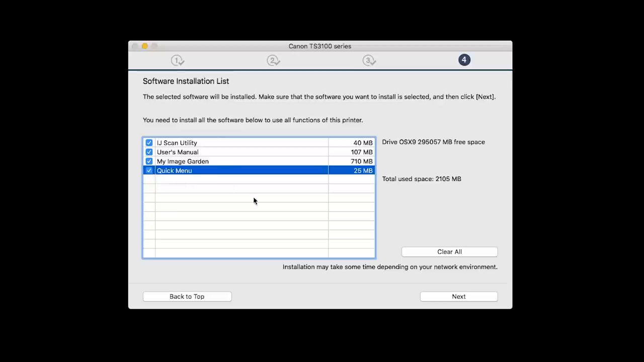Viewport: 644px width, 362px height.
Task: Click the Drive OSX9 free space text
Action: coord(433,142)
